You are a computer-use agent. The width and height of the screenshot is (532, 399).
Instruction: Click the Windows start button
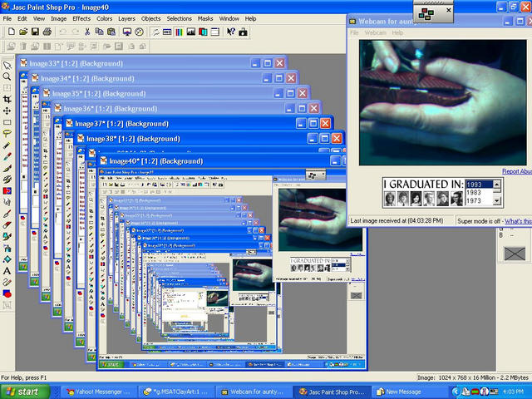[x=25, y=392]
